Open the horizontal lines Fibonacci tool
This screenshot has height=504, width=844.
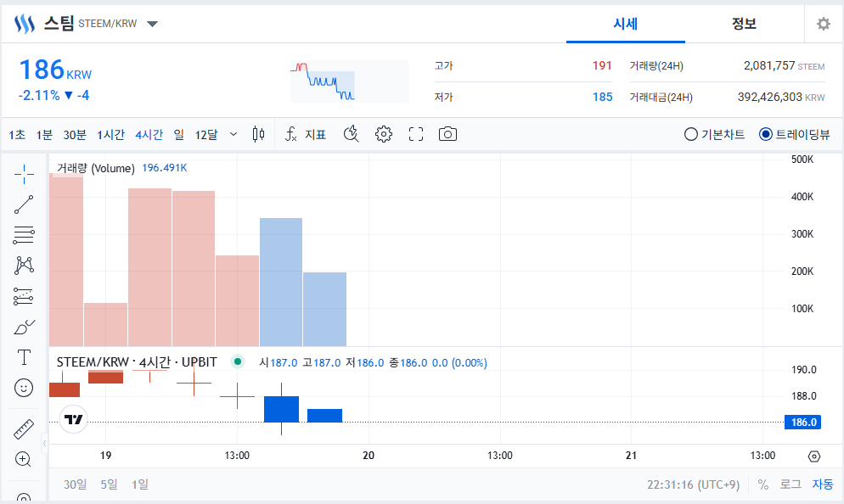(x=25, y=235)
